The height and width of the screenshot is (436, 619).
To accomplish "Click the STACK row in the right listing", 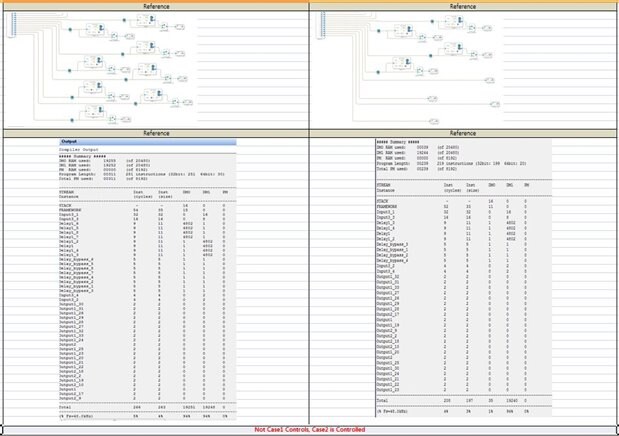I will coord(453,201).
